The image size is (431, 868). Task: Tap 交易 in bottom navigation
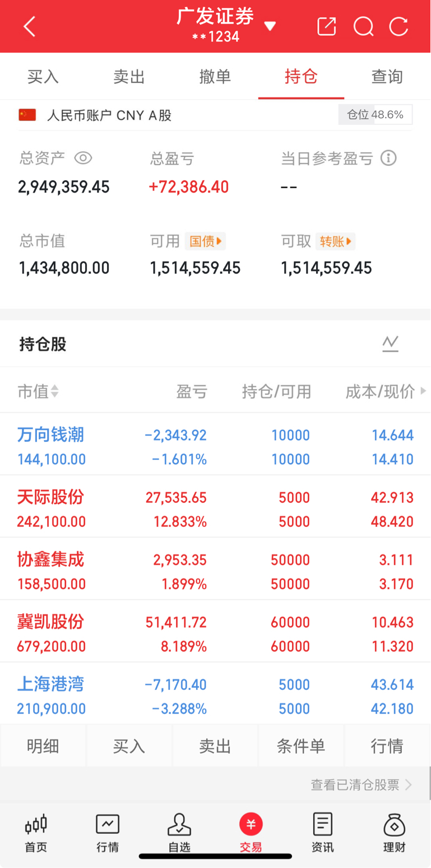coord(251,833)
